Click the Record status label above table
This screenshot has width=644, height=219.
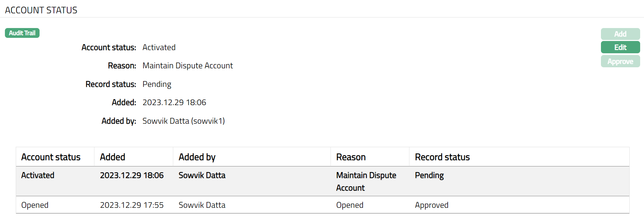tap(111, 84)
